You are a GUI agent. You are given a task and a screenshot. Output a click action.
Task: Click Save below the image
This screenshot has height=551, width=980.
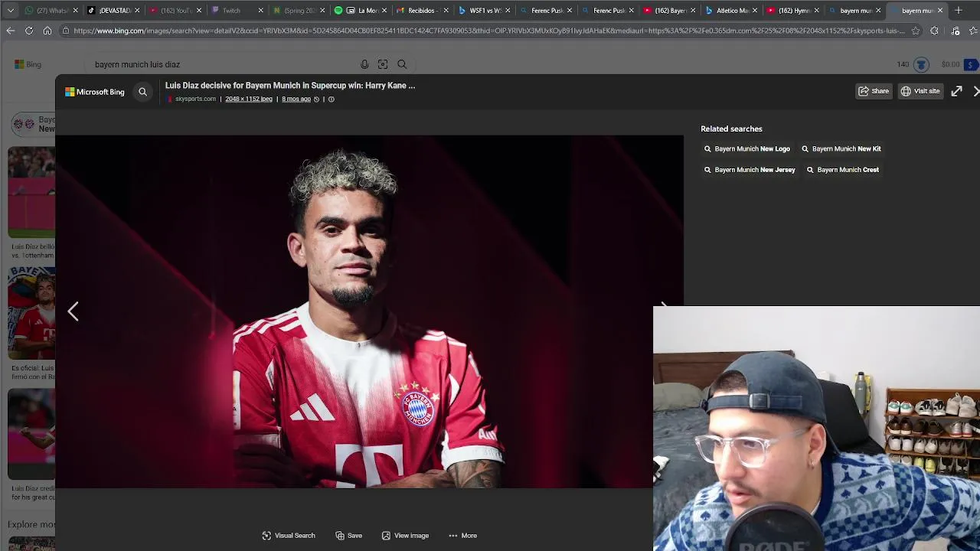(349, 536)
